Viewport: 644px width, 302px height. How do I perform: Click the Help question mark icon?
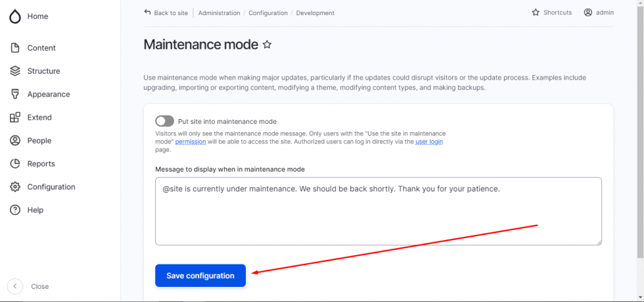point(15,210)
